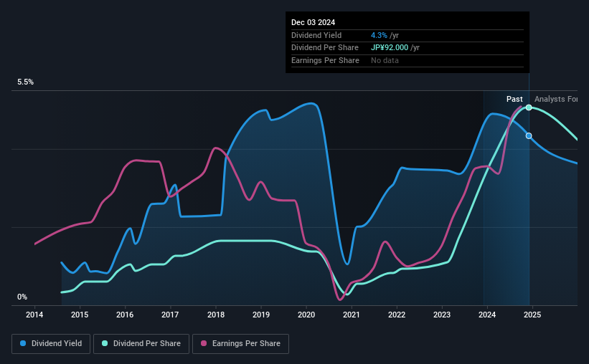Image resolution: width=589 pixels, height=364 pixels.
Task: Click the JP¥92.000 tooltip value
Action: 389,47
